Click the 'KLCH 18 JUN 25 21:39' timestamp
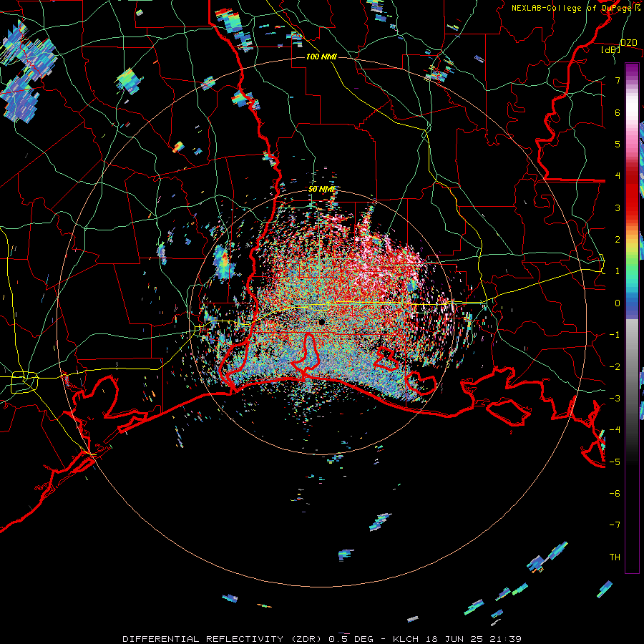The image size is (644, 644). tap(457, 639)
